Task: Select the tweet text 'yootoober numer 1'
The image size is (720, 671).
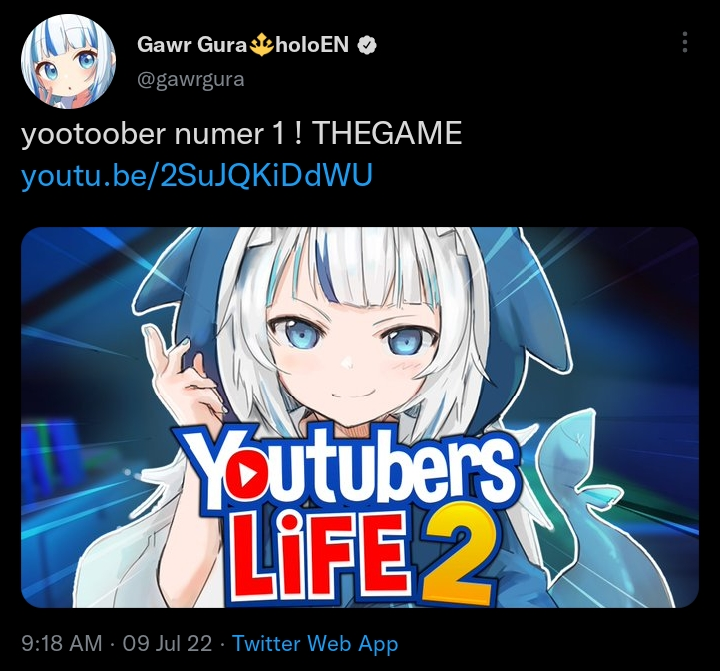Action: click(153, 134)
